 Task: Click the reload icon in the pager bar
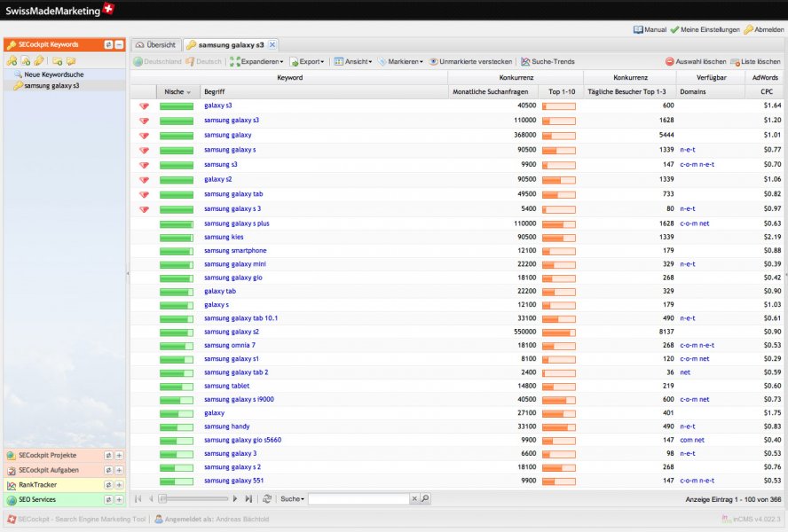[x=267, y=499]
